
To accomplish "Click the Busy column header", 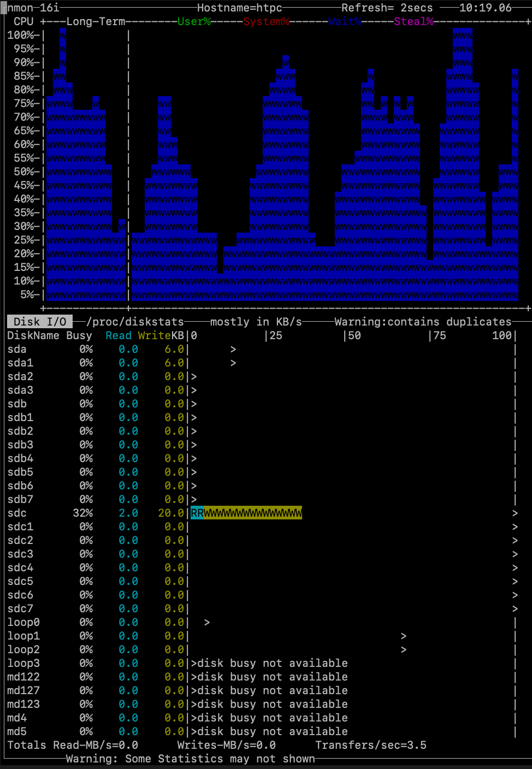I will tap(79, 335).
